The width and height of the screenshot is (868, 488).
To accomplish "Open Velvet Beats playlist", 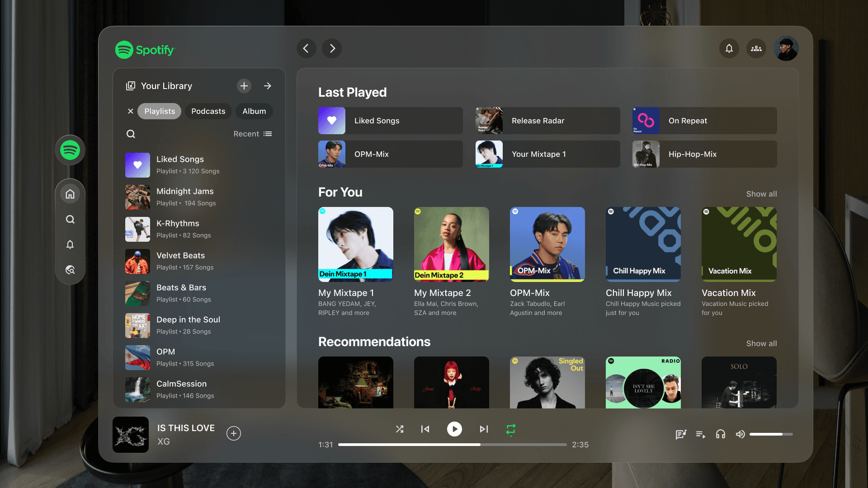I will click(x=199, y=261).
